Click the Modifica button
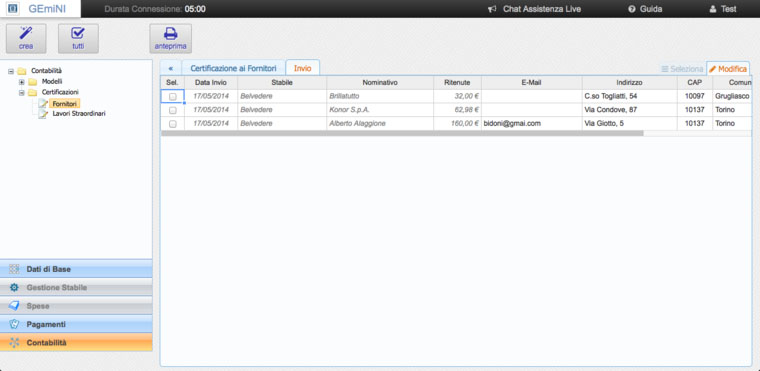760x371 pixels. click(728, 69)
